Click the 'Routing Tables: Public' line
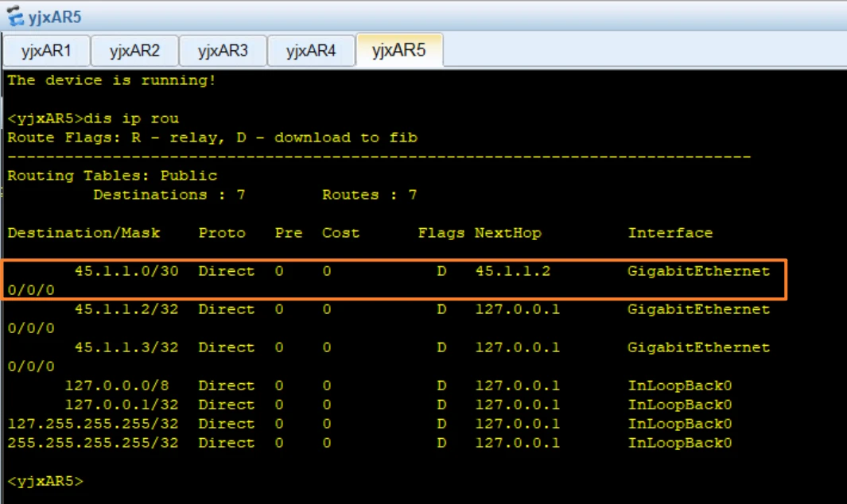Screen dimensions: 847x504 (112, 176)
